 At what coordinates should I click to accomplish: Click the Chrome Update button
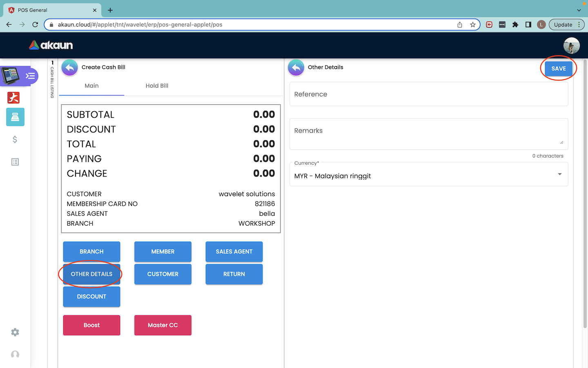pyautogui.click(x=567, y=25)
